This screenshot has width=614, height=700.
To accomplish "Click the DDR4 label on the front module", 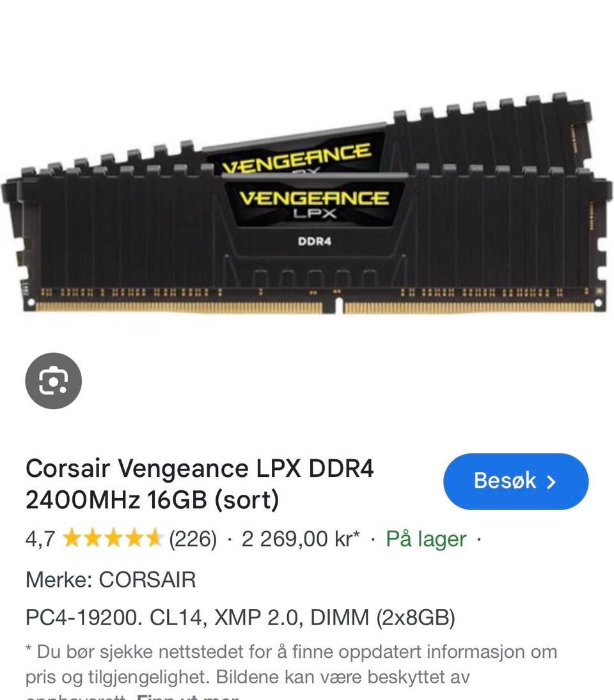I will (x=315, y=242).
